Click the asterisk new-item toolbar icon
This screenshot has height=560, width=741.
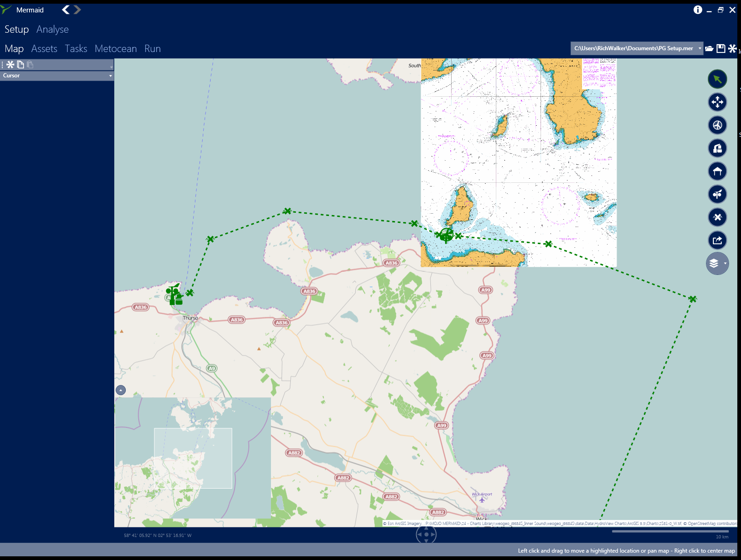[x=10, y=64]
